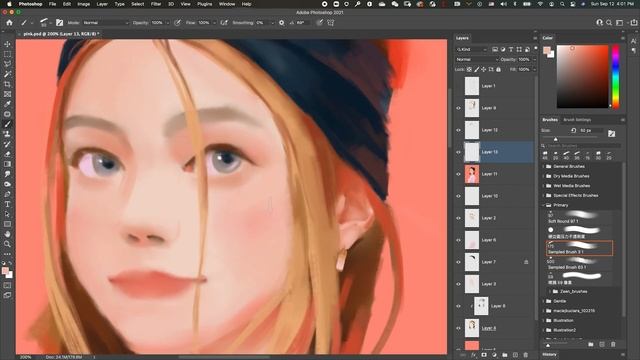The height and width of the screenshot is (360, 640).
Task: Hide Layer 12 visibility eye
Action: tap(458, 130)
